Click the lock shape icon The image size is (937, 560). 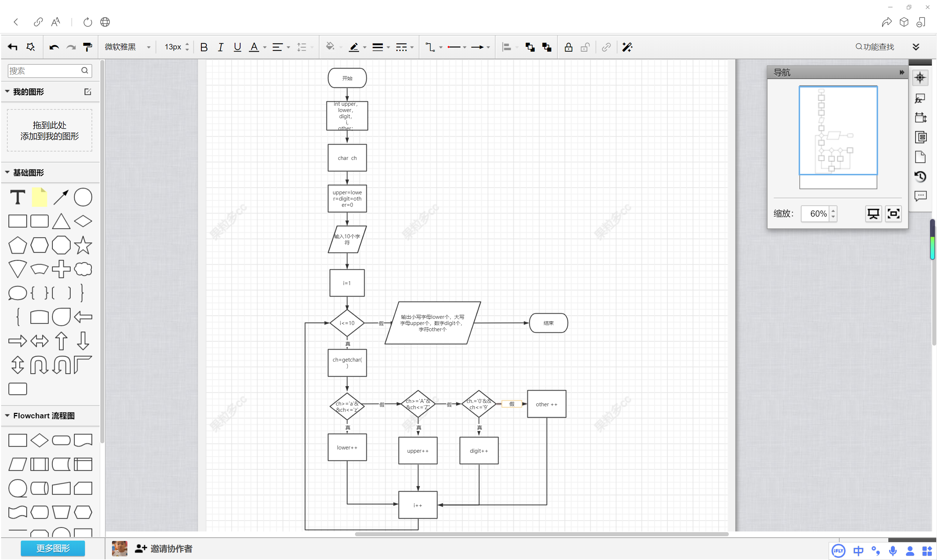568,47
